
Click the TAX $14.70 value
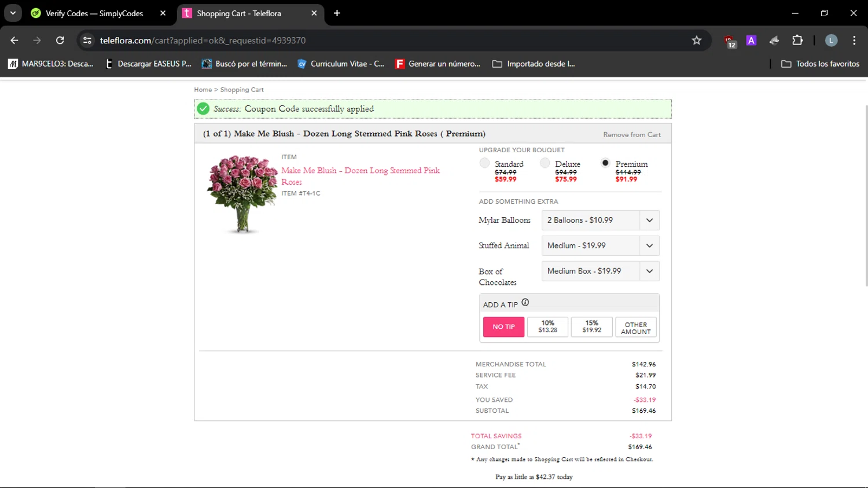646,387
